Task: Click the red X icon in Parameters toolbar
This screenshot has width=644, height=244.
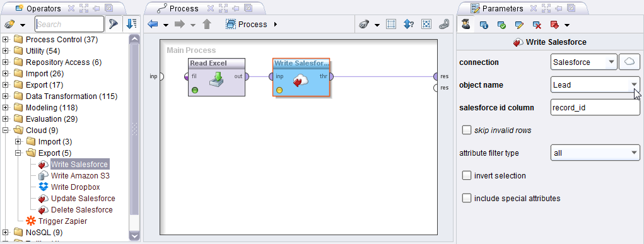Action: (537, 25)
